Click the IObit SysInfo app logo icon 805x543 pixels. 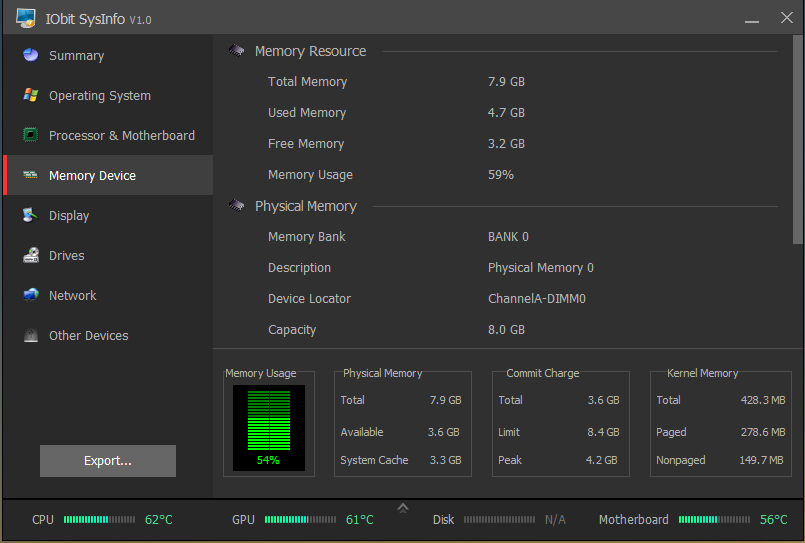coord(26,18)
